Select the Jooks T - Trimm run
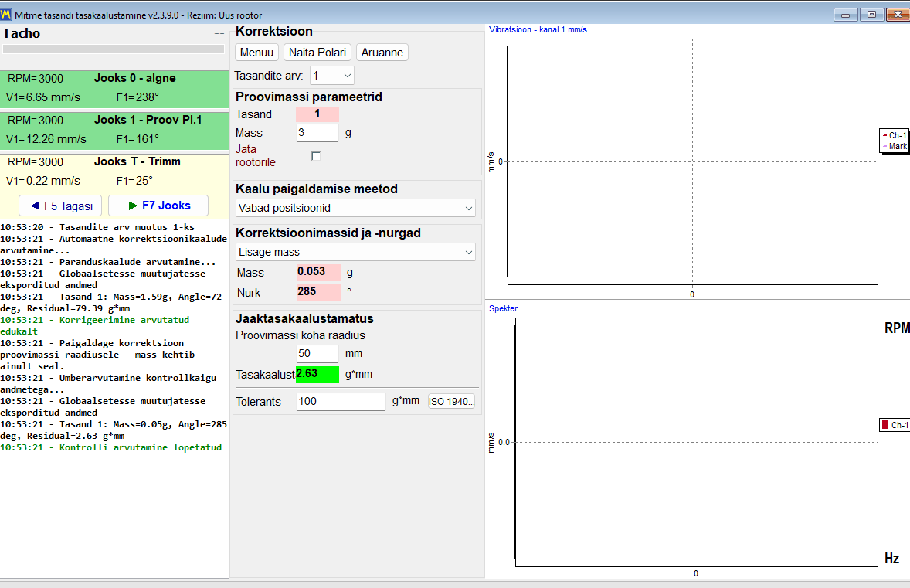 114,172
